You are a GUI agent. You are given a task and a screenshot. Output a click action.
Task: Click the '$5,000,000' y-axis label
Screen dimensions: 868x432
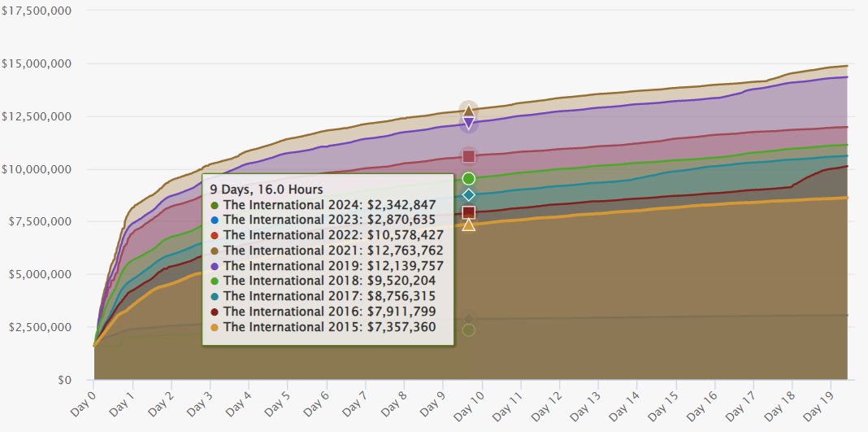[x=40, y=274]
